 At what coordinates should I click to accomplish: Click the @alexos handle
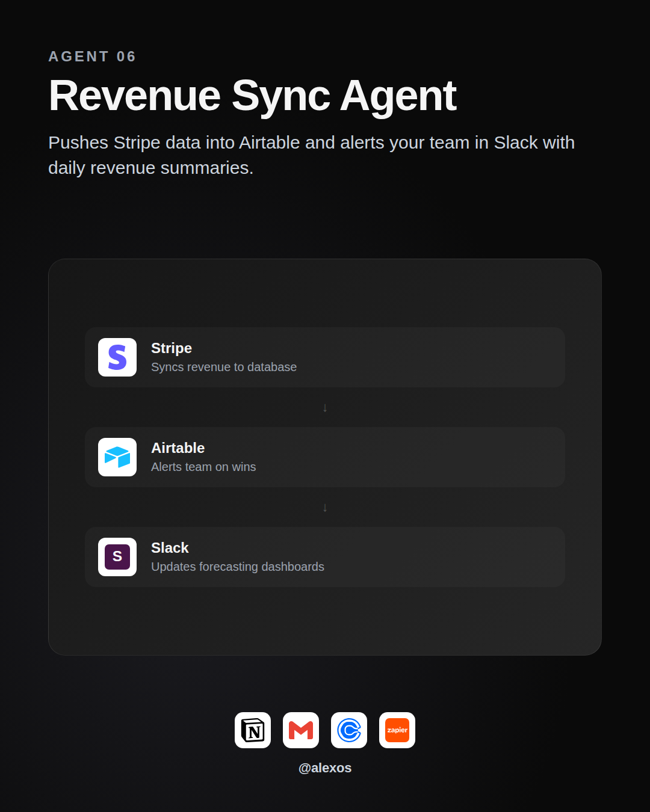coord(325,768)
